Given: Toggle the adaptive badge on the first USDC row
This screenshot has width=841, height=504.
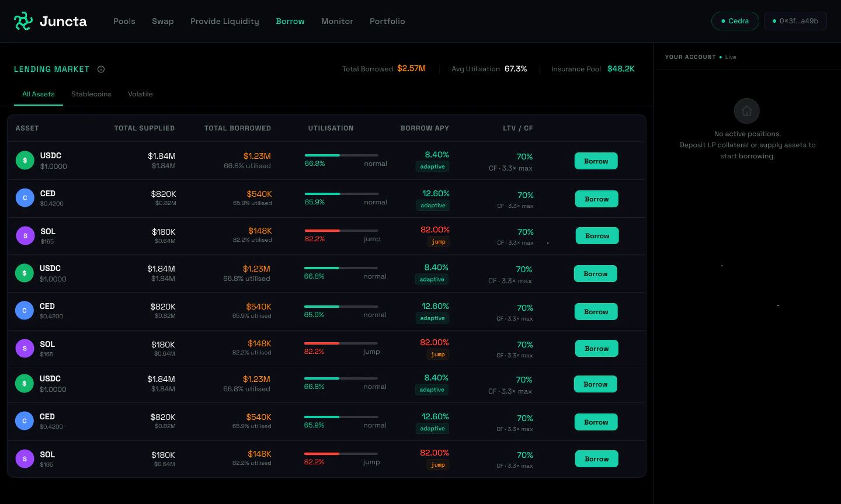Looking at the screenshot, I should tap(432, 166).
